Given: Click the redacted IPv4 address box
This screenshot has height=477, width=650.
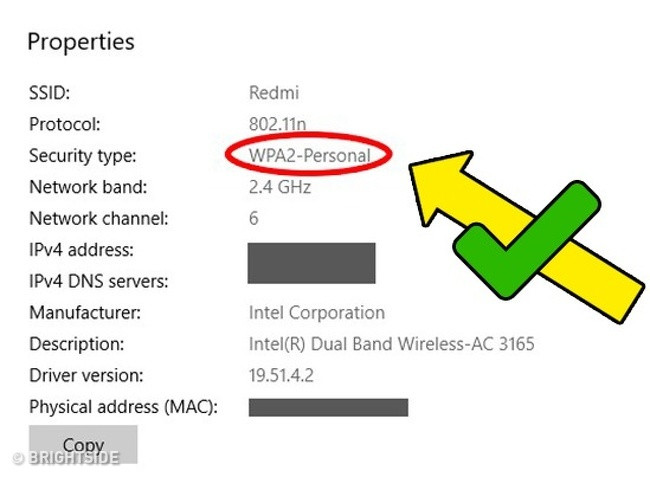Looking at the screenshot, I should click(311, 262).
